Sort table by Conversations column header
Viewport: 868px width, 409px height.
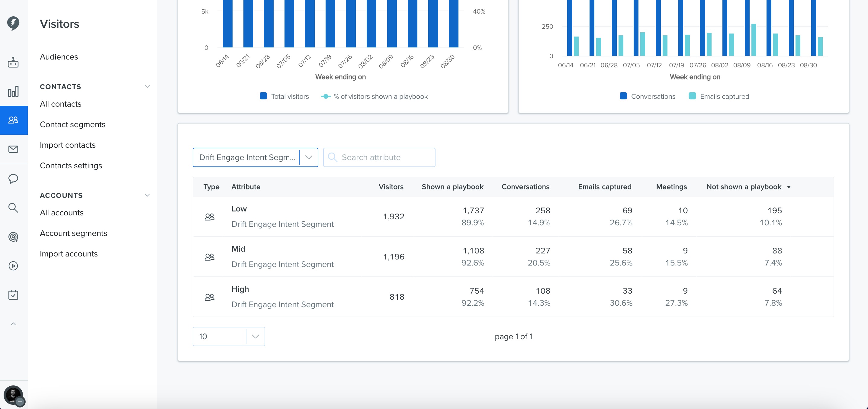click(x=525, y=187)
